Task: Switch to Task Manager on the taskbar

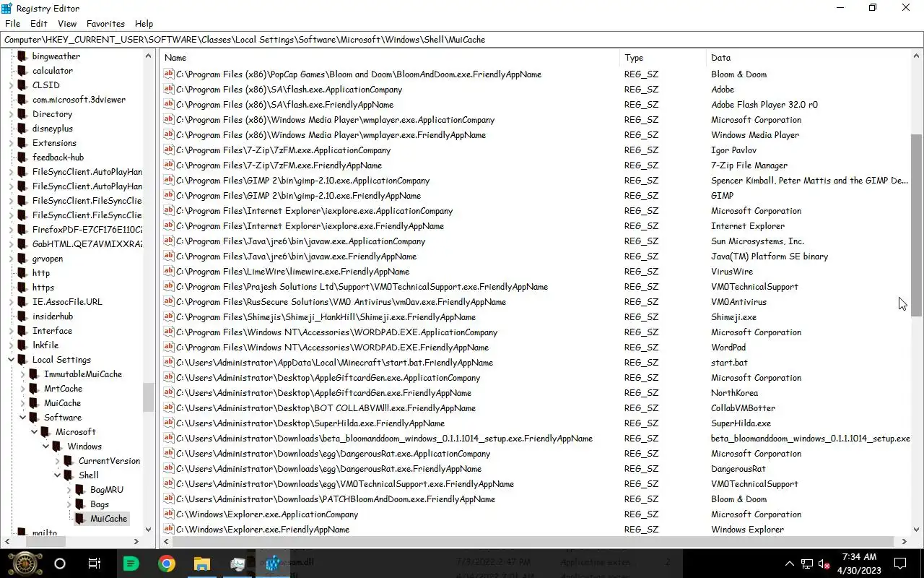Action: point(237,564)
